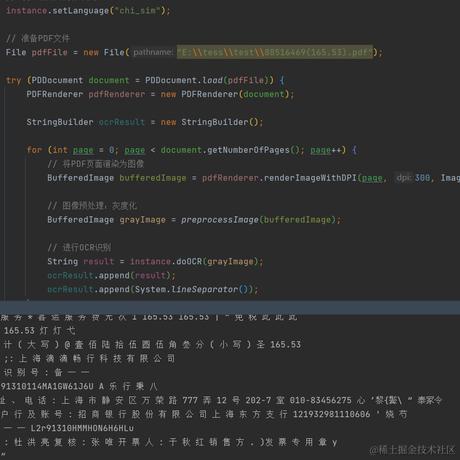Click the "ocrResult.append(result);" line
Screen dimensions: 460x460
pos(111,275)
